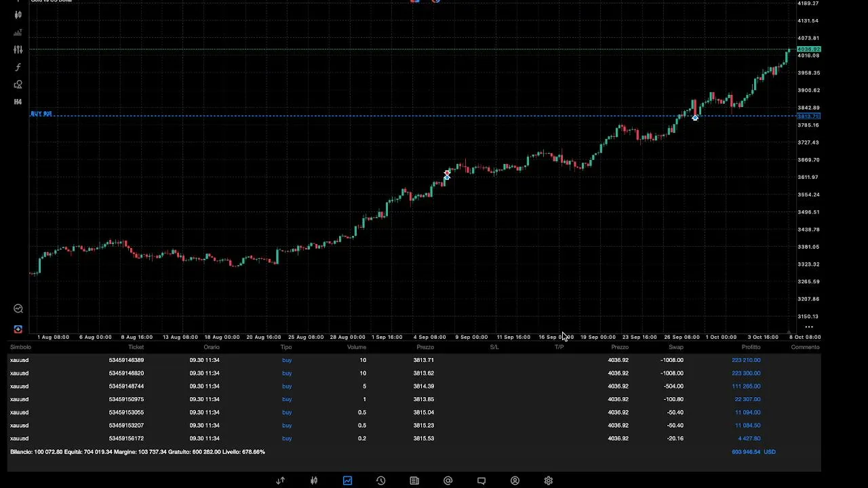Click profit value 22 307.00
Screen dimensions: 868x488
click(x=748, y=399)
